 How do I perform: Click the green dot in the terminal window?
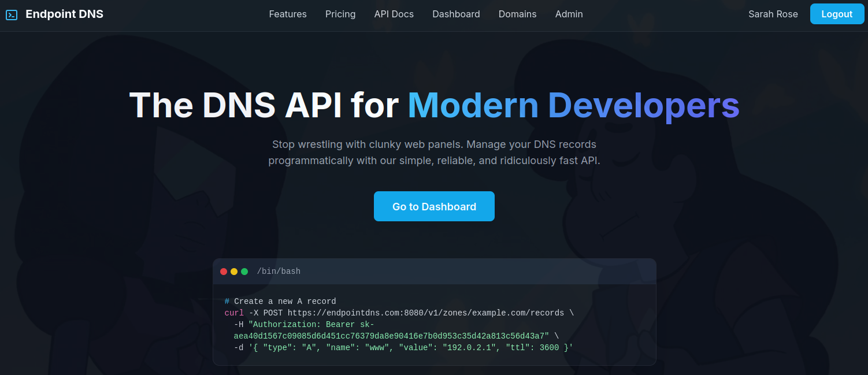coord(244,272)
